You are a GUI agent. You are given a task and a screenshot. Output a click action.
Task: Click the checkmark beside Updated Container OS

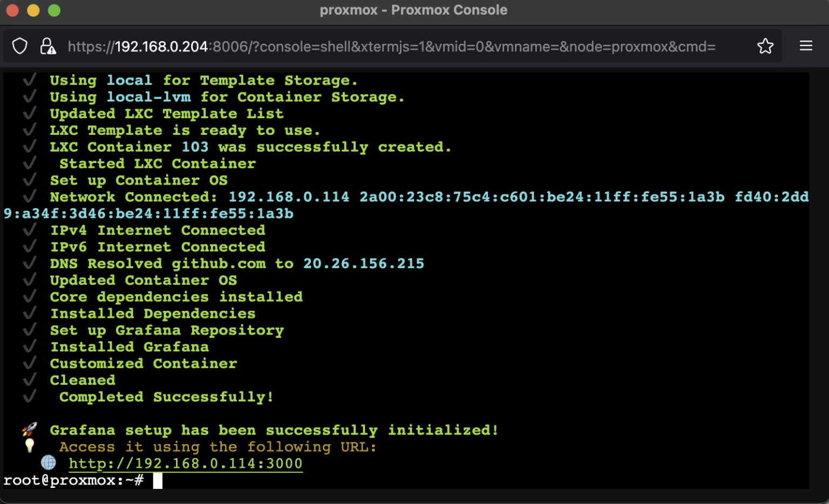coord(30,280)
